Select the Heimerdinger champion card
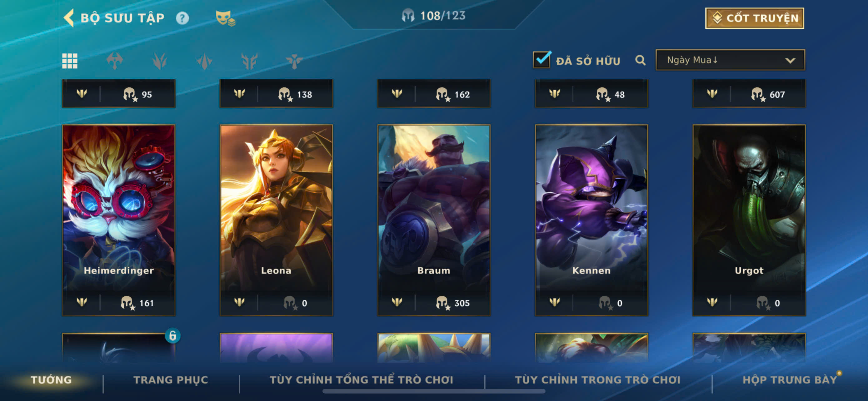This screenshot has height=401, width=868. (119, 220)
